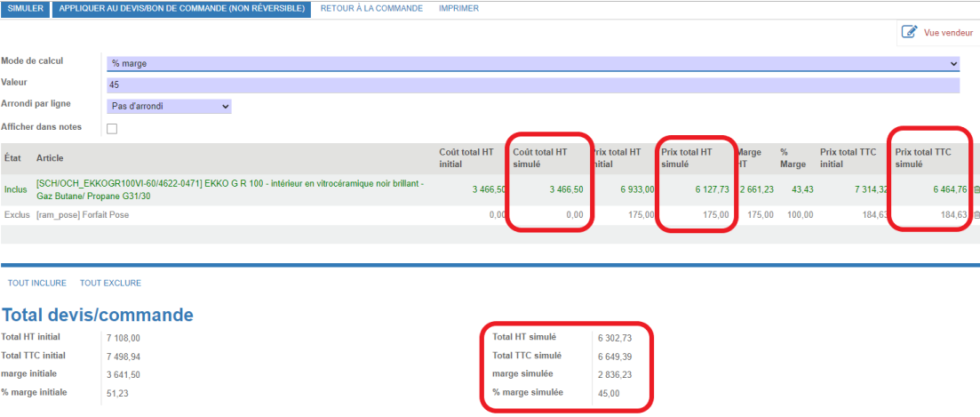The image size is (980, 417).
Task: Open RETOUR À LA COMMANDE link
Action: tap(371, 9)
